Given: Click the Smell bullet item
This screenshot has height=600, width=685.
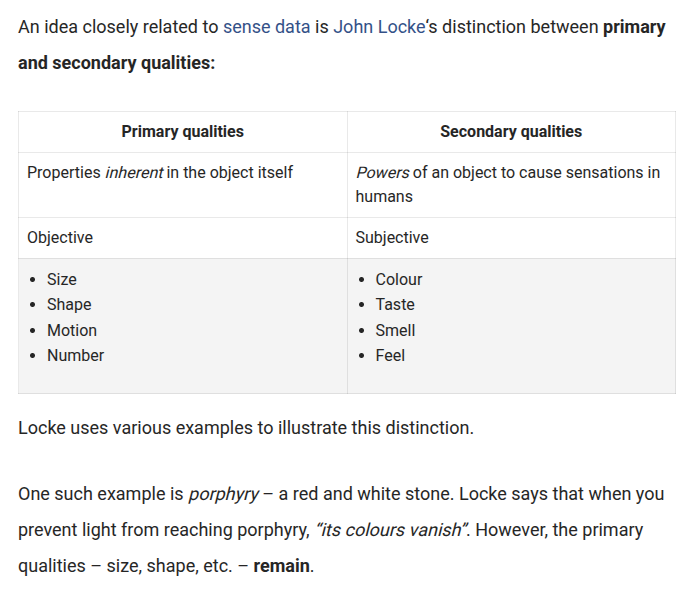Looking at the screenshot, I should (395, 330).
